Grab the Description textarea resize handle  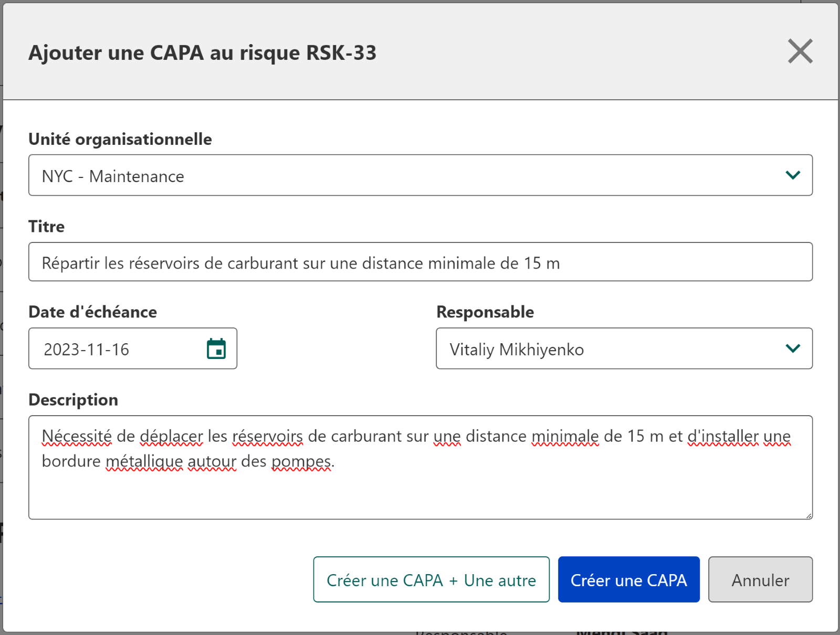(808, 516)
